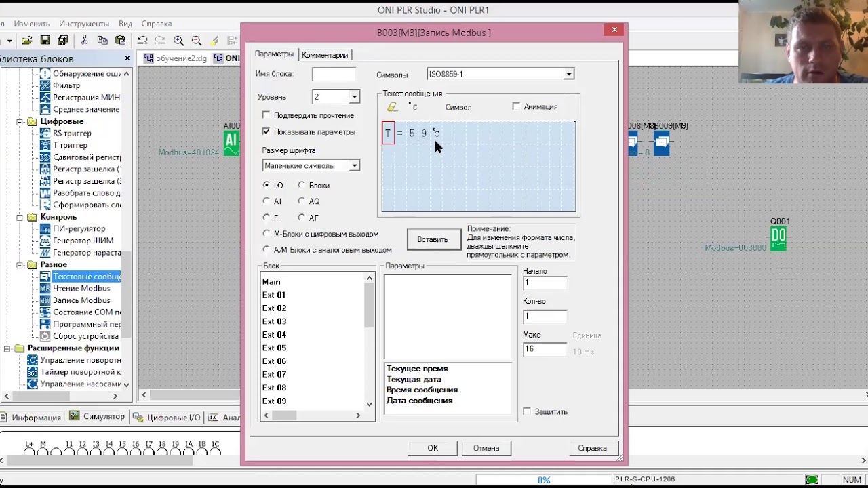The width and height of the screenshot is (868, 488).
Task: Switch to Параметры tab
Action: pos(274,54)
